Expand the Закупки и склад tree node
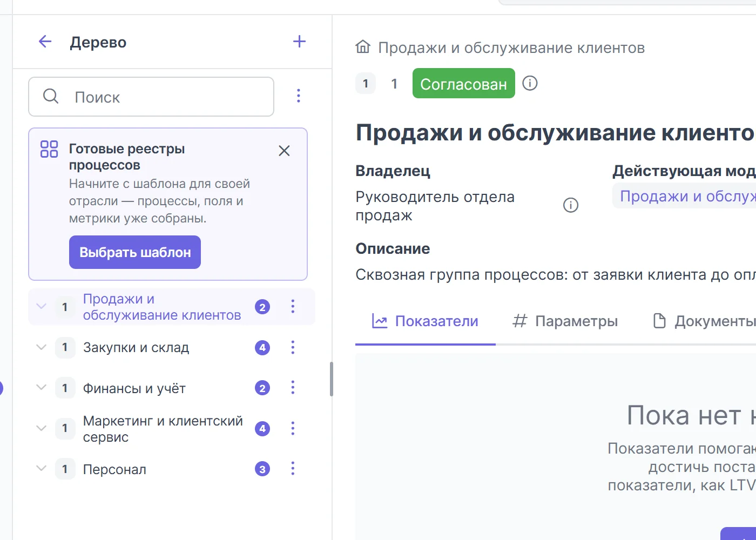 pos(41,347)
